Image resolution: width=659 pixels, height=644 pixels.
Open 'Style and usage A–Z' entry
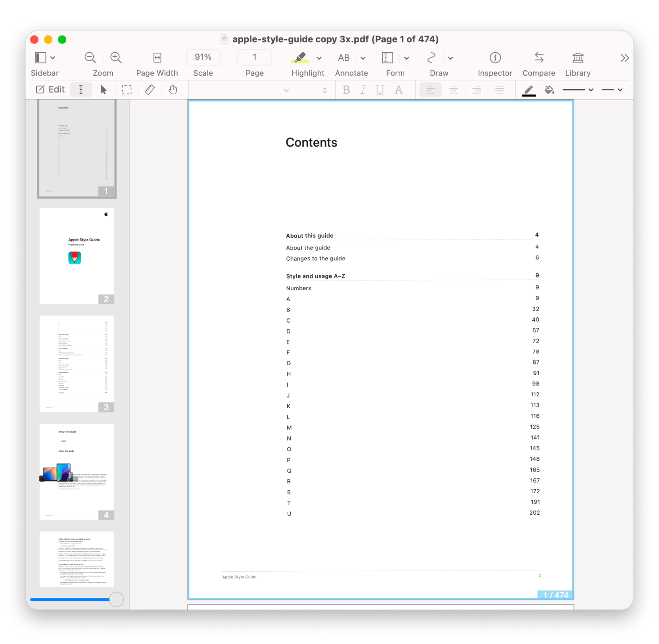[316, 276]
